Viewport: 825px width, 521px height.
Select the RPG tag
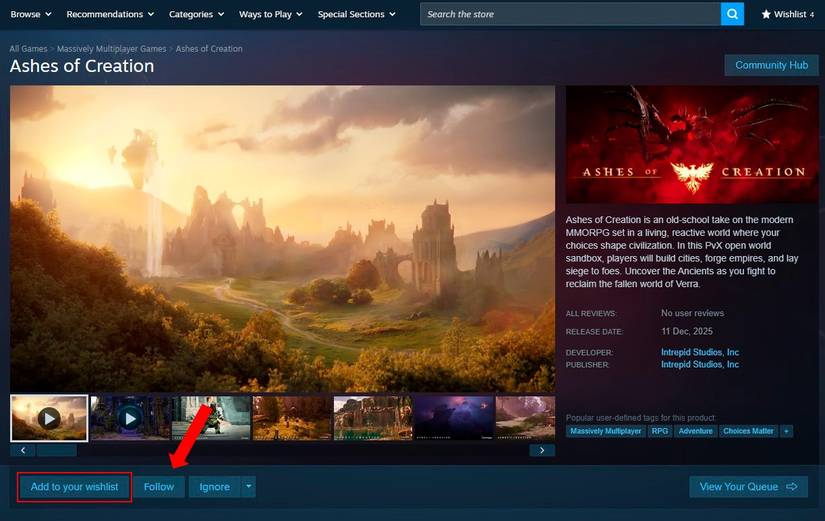tap(660, 431)
